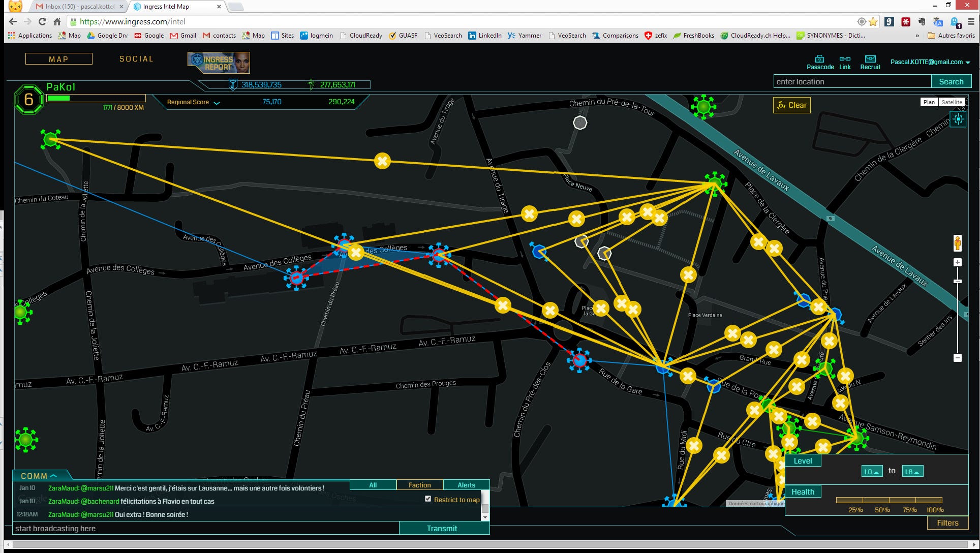
Task: Click the @bachenard mention in COMM
Action: point(100,501)
